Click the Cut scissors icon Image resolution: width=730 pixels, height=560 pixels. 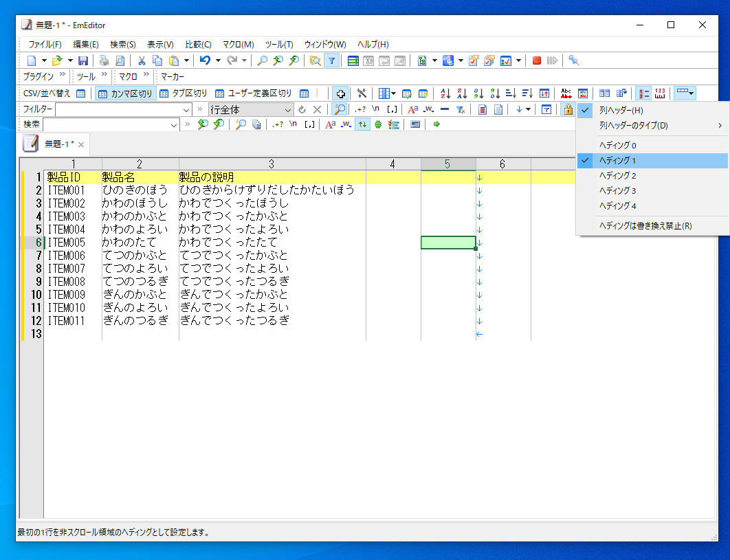[142, 61]
